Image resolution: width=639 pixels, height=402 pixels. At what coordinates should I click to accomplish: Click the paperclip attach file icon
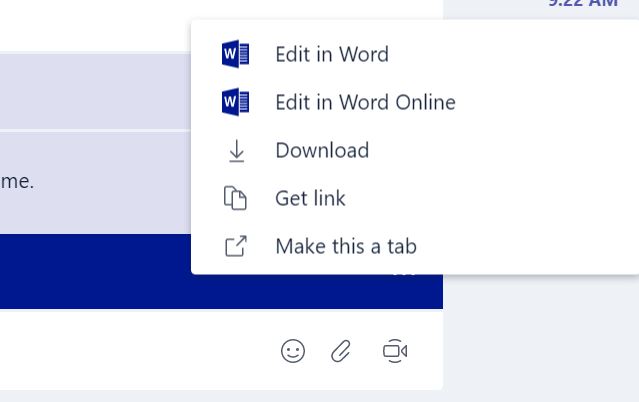[x=341, y=351]
